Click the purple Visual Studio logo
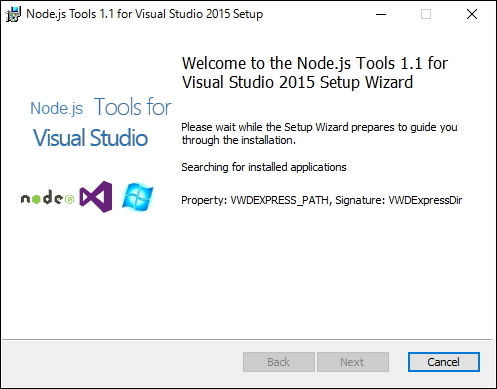The image size is (497, 389). coord(96,197)
